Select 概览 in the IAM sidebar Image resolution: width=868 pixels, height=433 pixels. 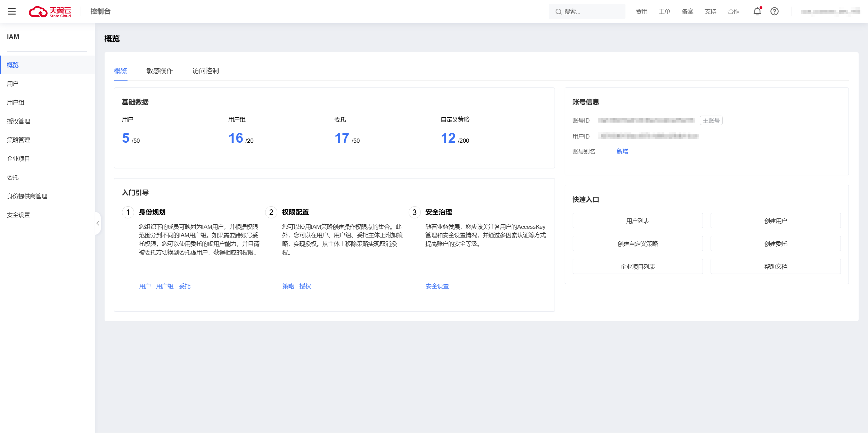pyautogui.click(x=47, y=65)
